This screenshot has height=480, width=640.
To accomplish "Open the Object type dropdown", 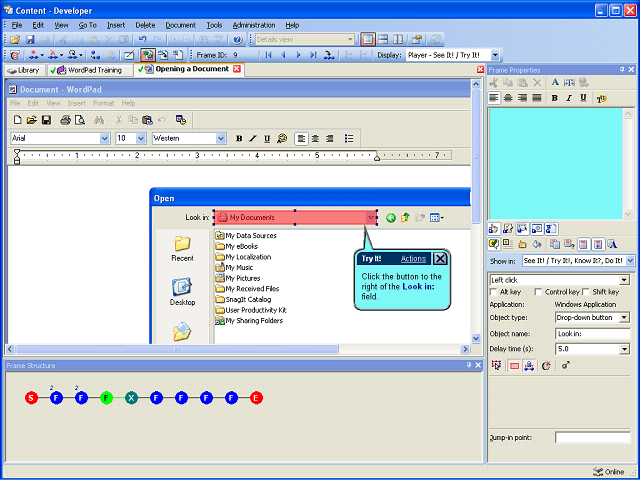I will (624, 317).
